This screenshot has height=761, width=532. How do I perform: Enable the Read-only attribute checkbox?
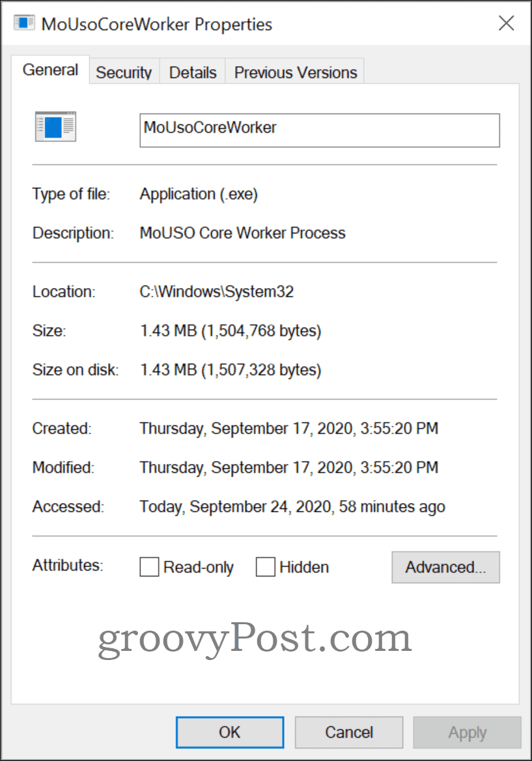click(150, 567)
